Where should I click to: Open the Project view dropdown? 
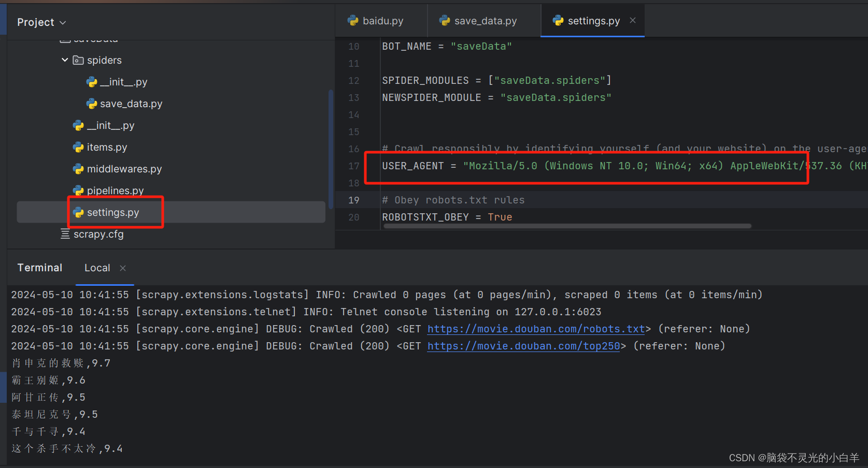point(41,22)
